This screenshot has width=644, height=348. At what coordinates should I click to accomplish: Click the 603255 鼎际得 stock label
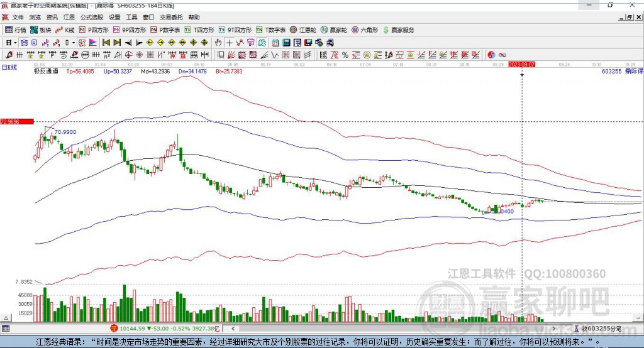pos(622,72)
